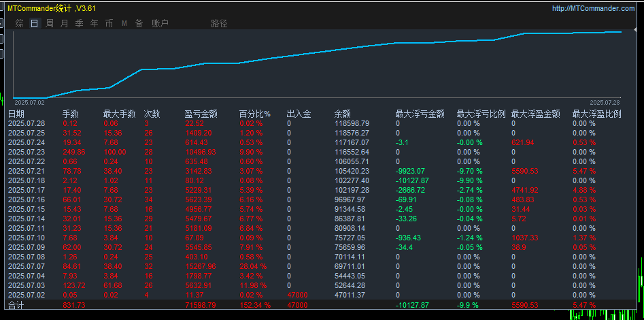
Task: Open the 周 weekly statistics tab
Action: coord(49,23)
